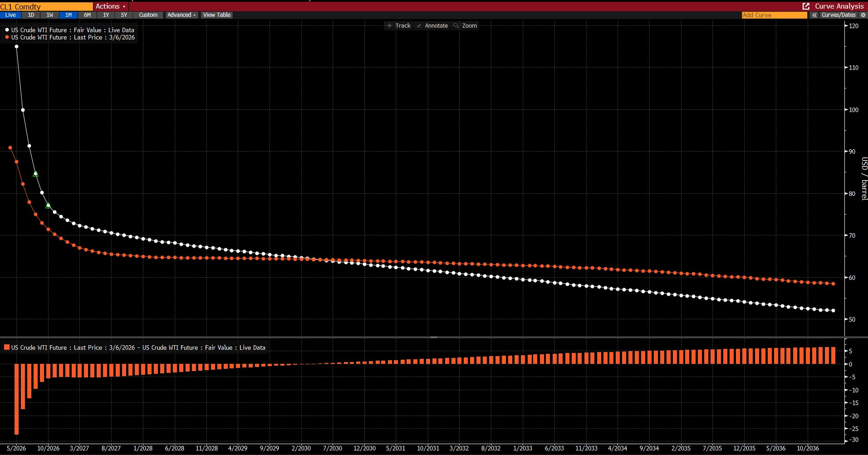Select the 5Y range tab

pos(124,15)
